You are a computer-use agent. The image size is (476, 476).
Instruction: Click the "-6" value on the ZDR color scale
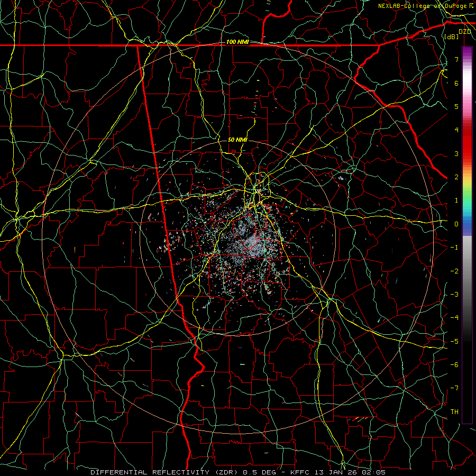pos(454,364)
